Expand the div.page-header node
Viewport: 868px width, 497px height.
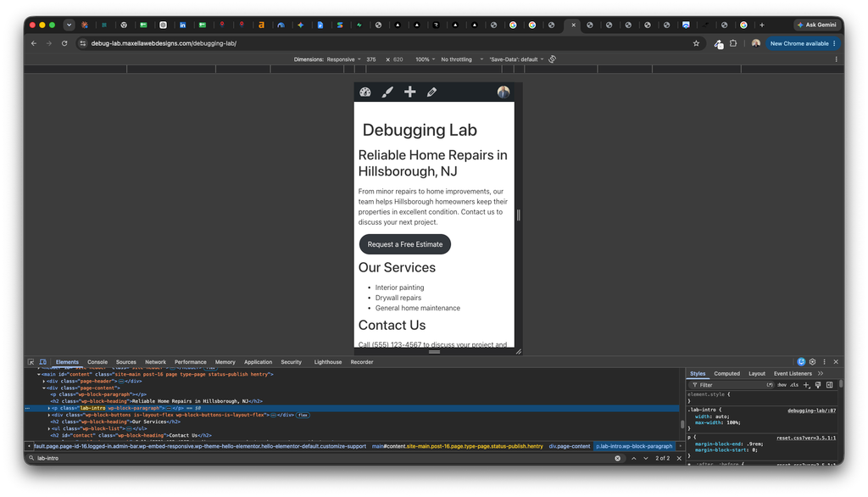point(44,381)
